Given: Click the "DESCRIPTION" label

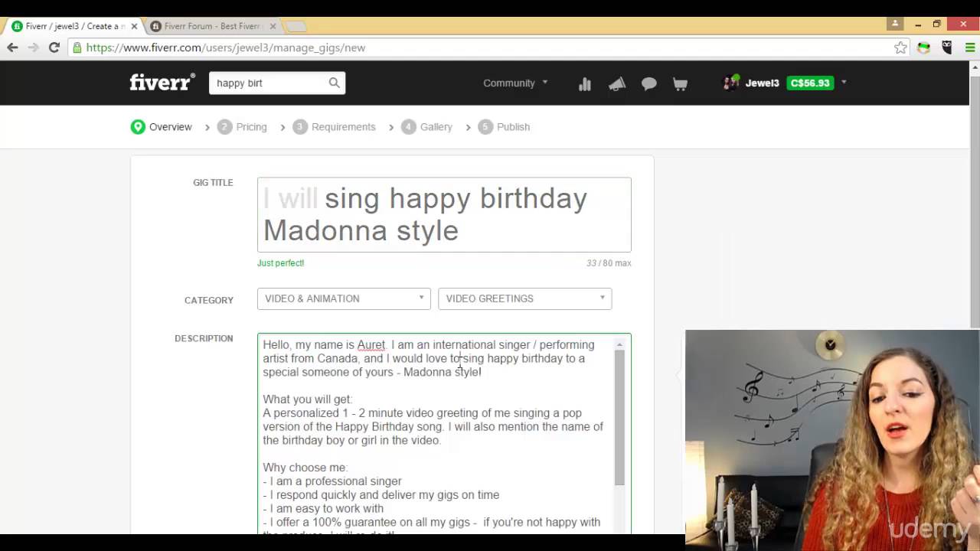Looking at the screenshot, I should coord(204,338).
